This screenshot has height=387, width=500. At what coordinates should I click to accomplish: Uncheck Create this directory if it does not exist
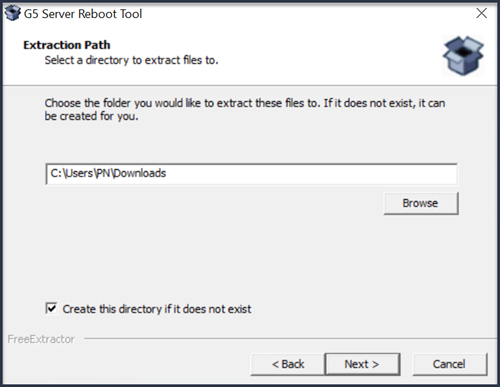(x=51, y=308)
